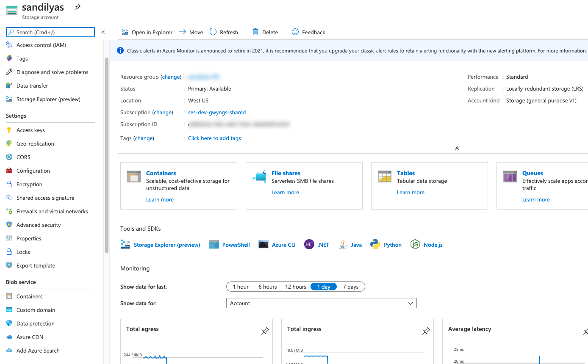Choose the 12 hours time range
588x364 pixels.
tap(295, 287)
